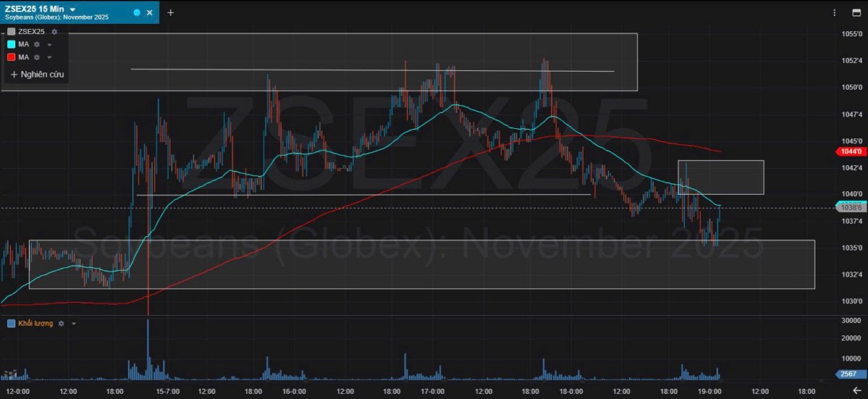Open Khối lượng settings gear

coord(61,323)
